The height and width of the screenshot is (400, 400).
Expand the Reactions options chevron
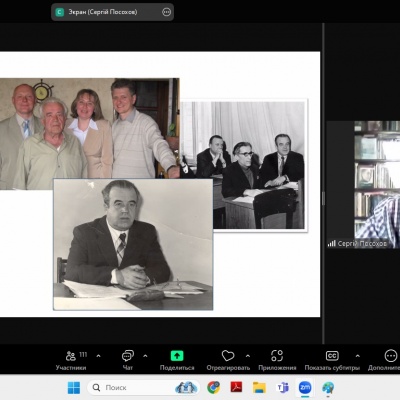click(248, 356)
